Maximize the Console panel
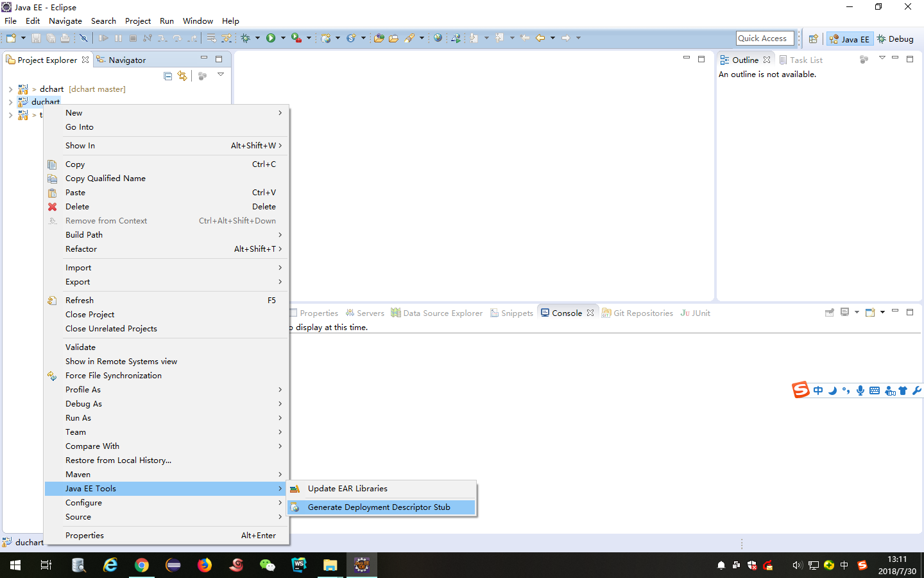Screen dimensions: 924x578 click(910, 312)
